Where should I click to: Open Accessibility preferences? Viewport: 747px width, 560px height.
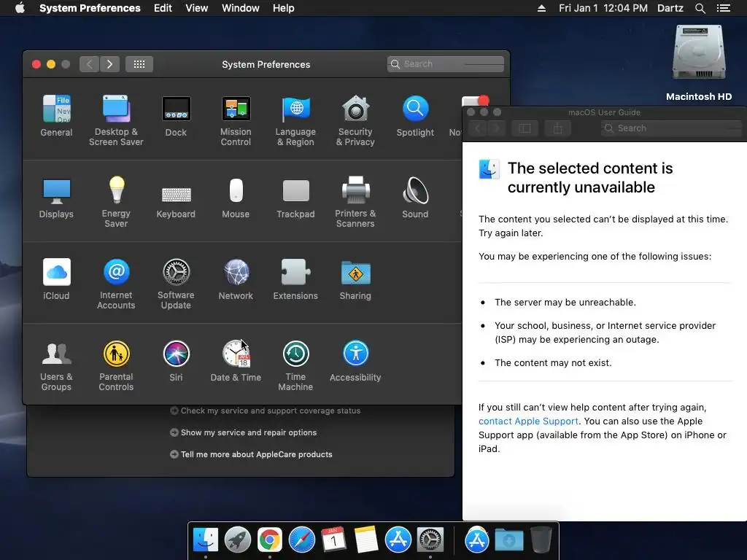(x=355, y=361)
